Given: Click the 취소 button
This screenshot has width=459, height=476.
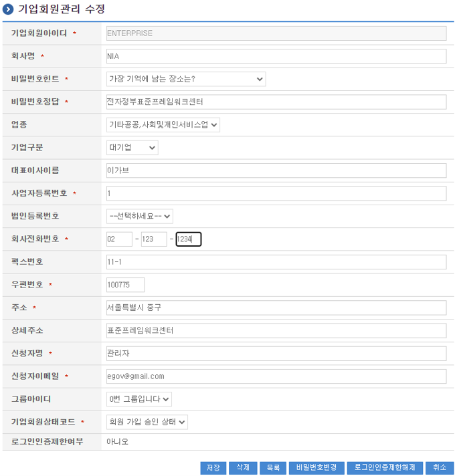Looking at the screenshot, I should (x=439, y=468).
